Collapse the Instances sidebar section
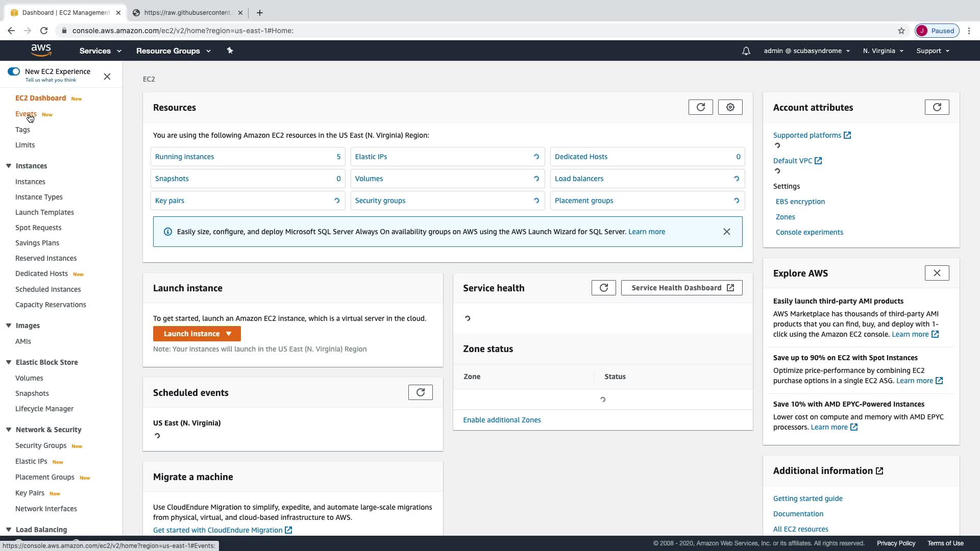 [x=9, y=166]
